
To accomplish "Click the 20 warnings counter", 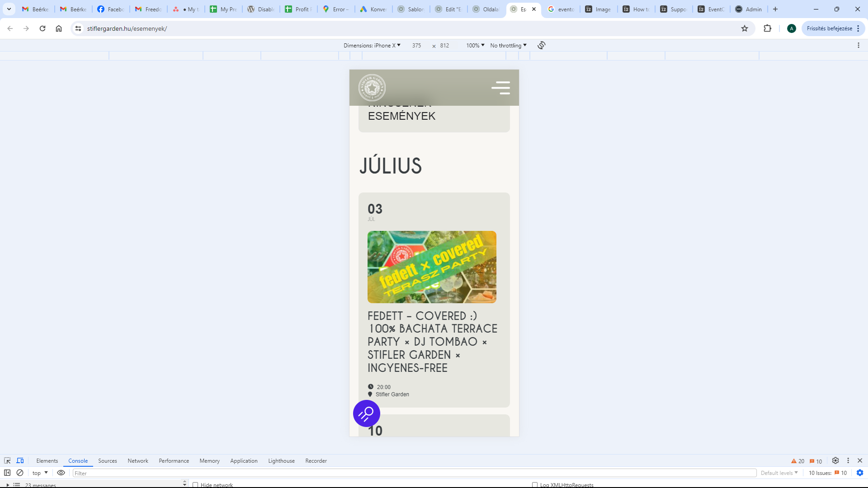I will (797, 461).
